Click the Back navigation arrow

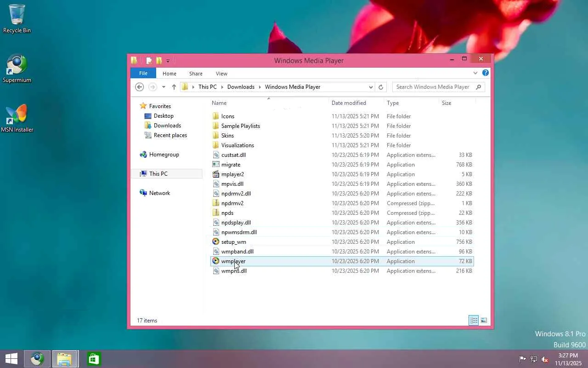[140, 87]
